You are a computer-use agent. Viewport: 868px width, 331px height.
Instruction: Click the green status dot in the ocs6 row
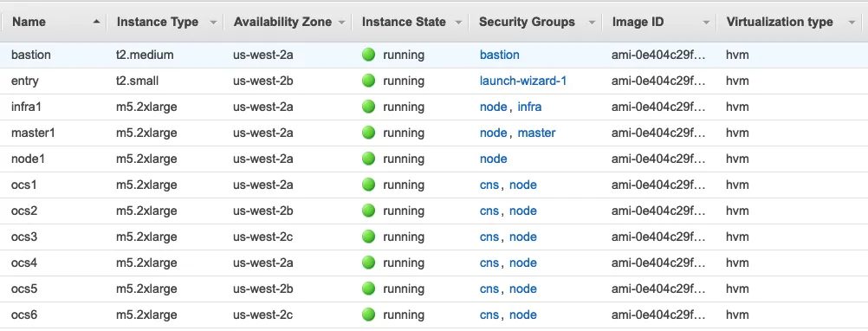369,315
